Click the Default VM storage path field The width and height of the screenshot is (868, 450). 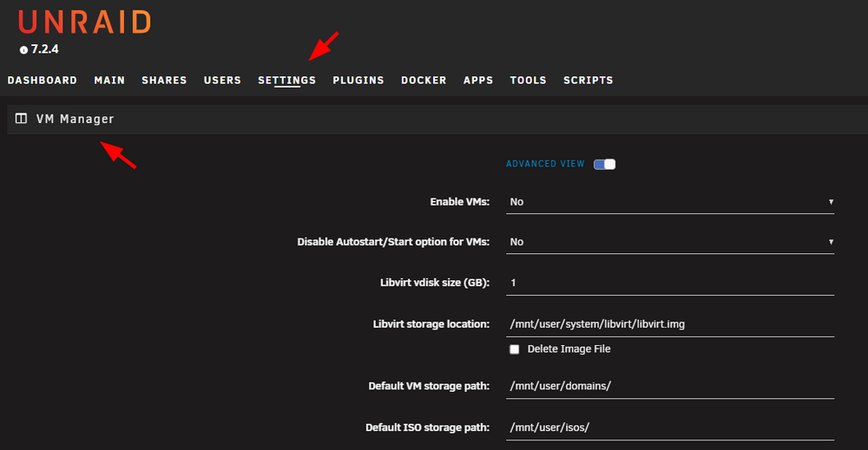coord(670,387)
